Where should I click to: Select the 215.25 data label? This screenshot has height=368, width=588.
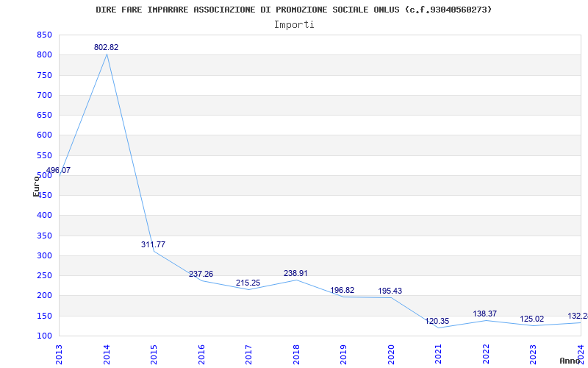[x=248, y=283]
